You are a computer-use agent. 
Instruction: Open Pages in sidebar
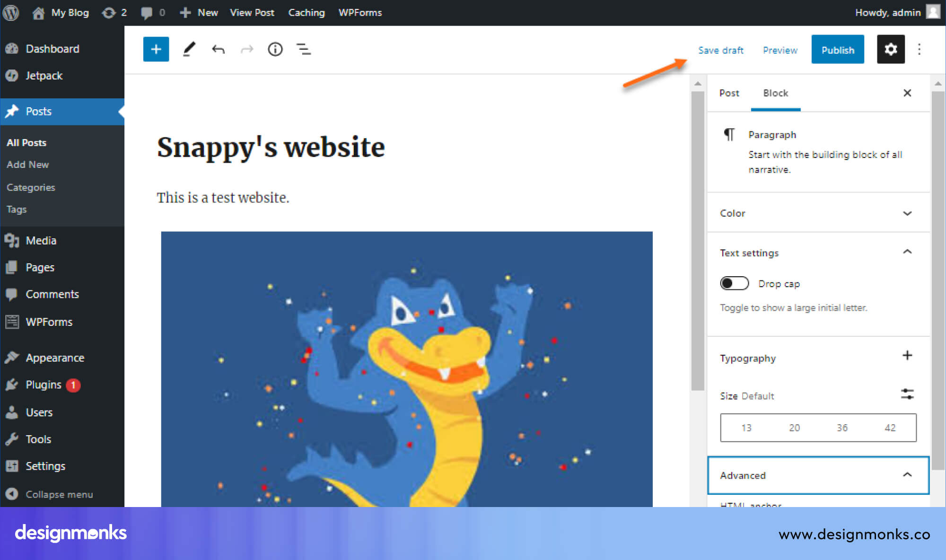[62, 268]
